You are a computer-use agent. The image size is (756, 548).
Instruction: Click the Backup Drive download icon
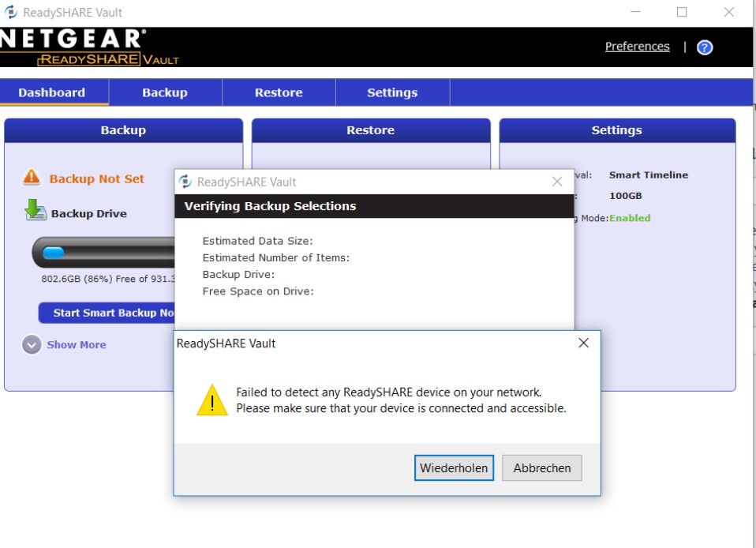36,210
